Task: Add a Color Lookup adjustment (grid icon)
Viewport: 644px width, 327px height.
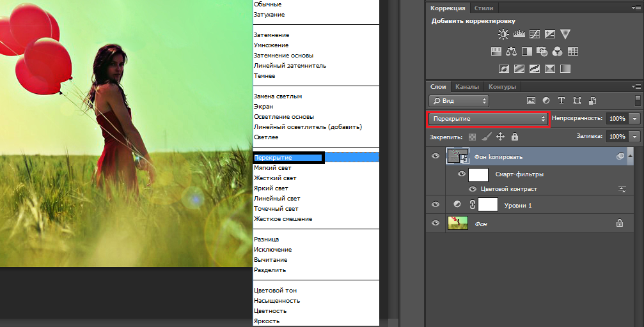Action: [573, 51]
